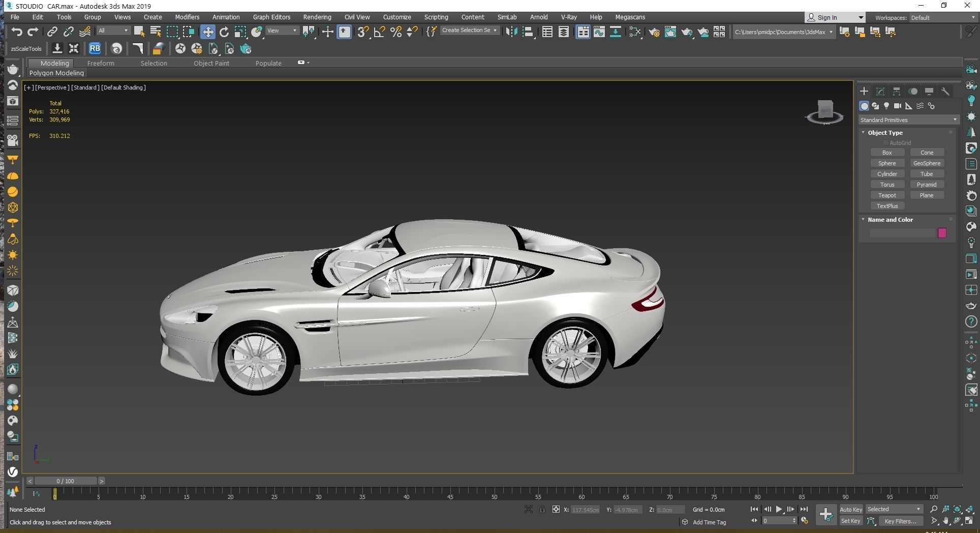
Task: Open the Curve Editor icon
Action: coord(599,32)
